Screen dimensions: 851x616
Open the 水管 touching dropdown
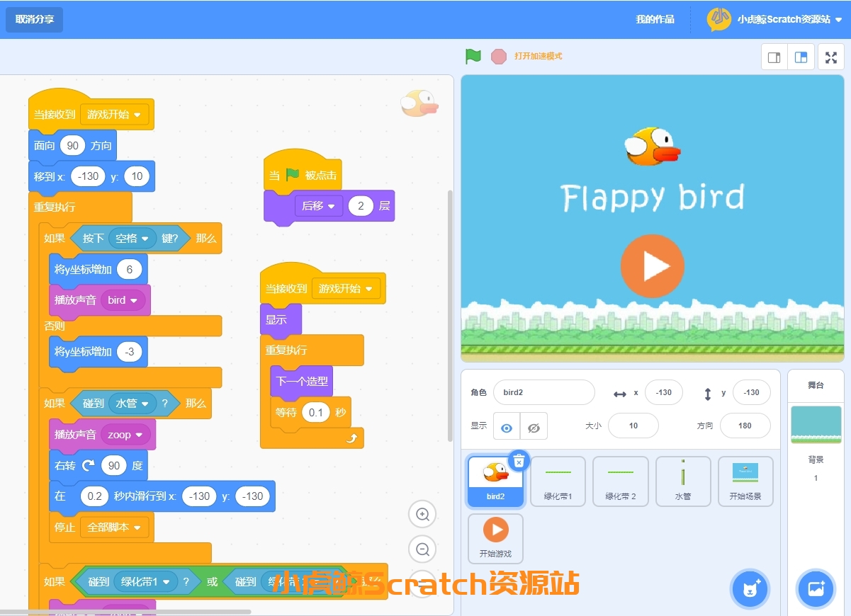[133, 403]
